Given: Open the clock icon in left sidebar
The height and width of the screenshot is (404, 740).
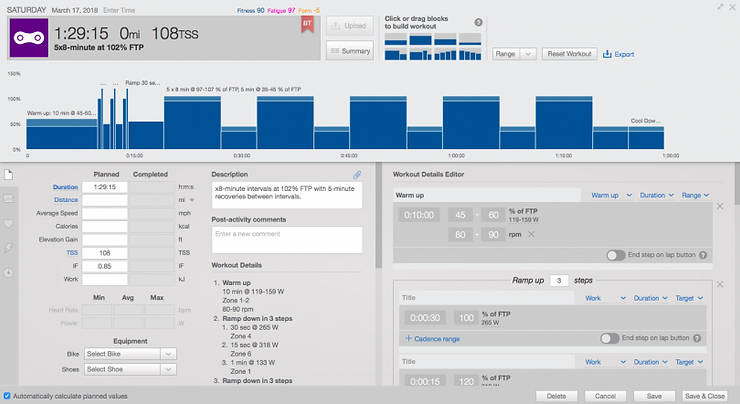Looking at the screenshot, I should pos(8,272).
